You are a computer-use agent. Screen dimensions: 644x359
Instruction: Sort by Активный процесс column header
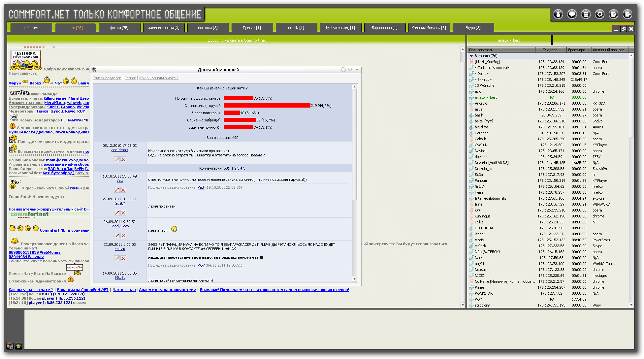(610, 50)
